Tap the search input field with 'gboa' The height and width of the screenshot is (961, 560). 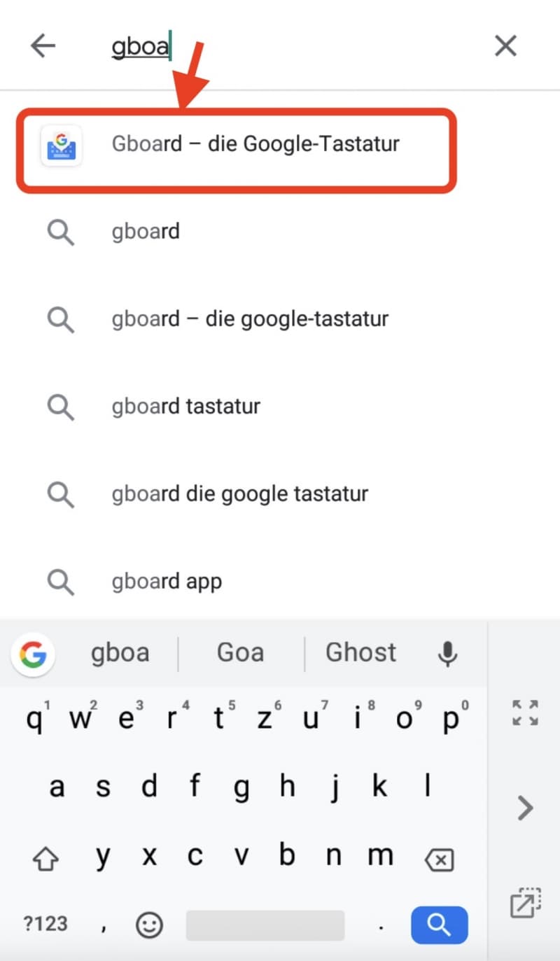click(x=280, y=46)
